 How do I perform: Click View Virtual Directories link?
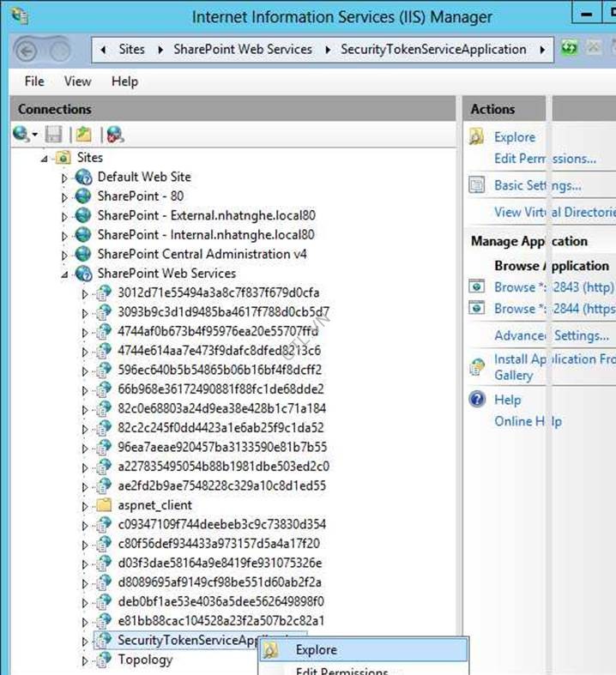point(555,212)
